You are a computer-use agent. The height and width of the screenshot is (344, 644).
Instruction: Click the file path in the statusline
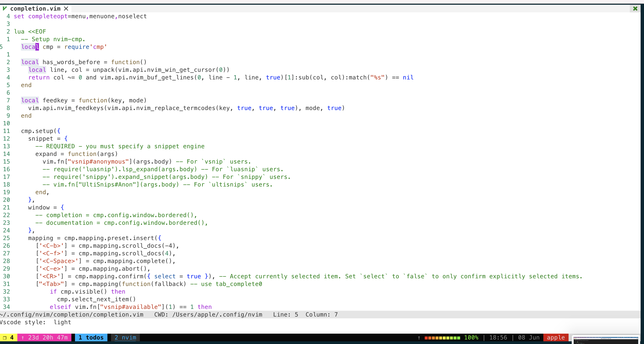72,315
